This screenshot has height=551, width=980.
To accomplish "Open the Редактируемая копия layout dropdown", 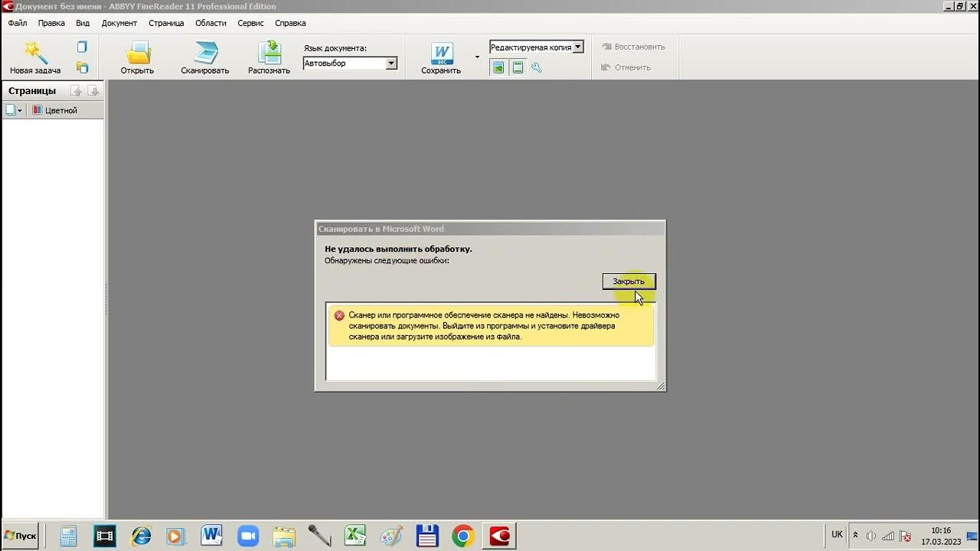I will pos(578,47).
